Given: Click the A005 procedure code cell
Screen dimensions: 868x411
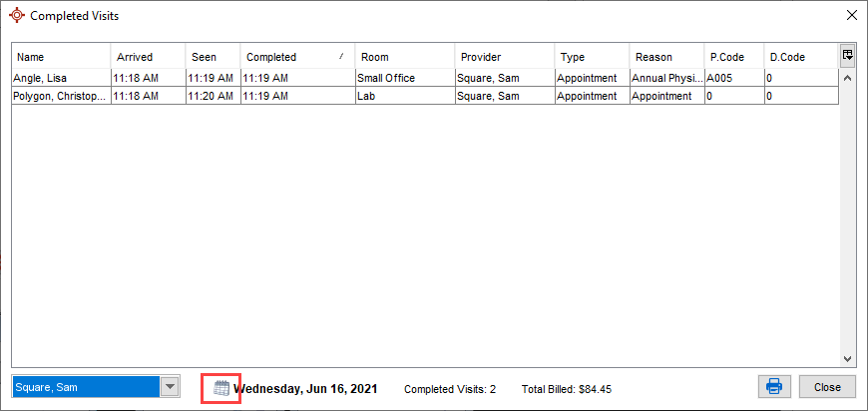Looking at the screenshot, I should (734, 78).
